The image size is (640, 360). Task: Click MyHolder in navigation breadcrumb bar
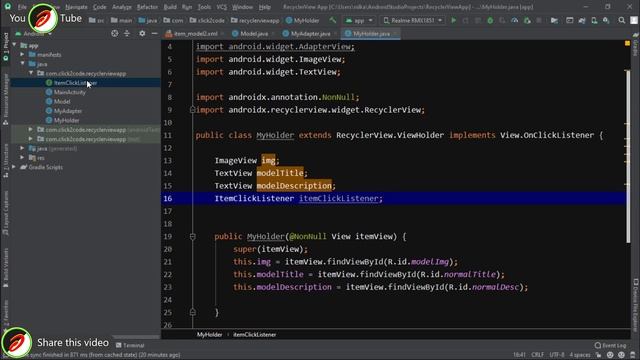[x=302, y=20]
